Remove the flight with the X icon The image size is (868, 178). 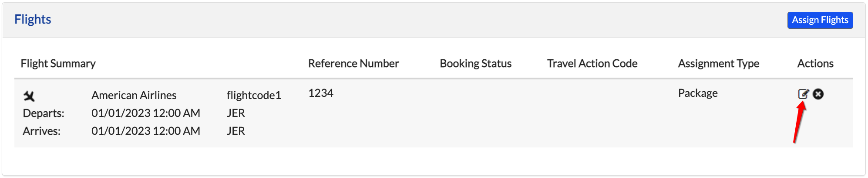click(x=818, y=94)
